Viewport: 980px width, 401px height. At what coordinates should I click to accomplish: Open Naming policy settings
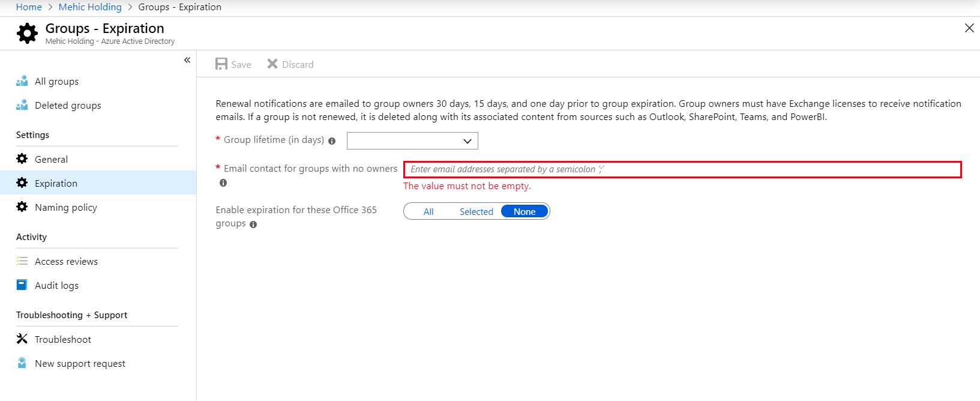(98, 207)
